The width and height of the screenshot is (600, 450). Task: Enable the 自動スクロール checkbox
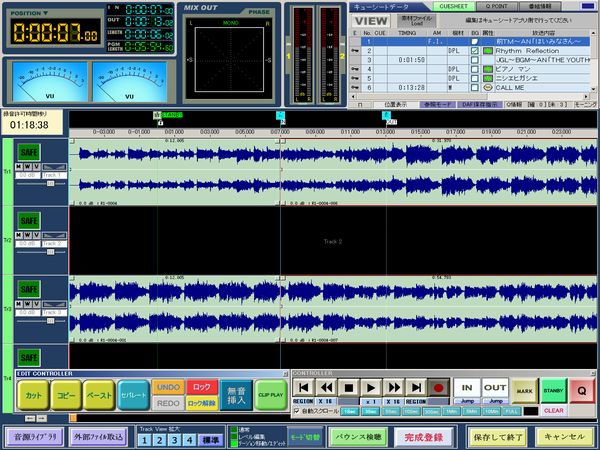[x=298, y=410]
